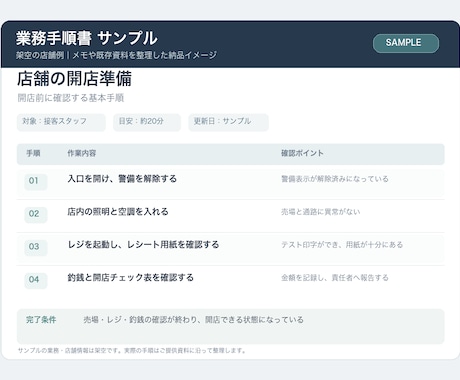Click the completion text starting 売場・レジ・釣銭
The width and height of the screenshot is (460, 380).
(193, 320)
